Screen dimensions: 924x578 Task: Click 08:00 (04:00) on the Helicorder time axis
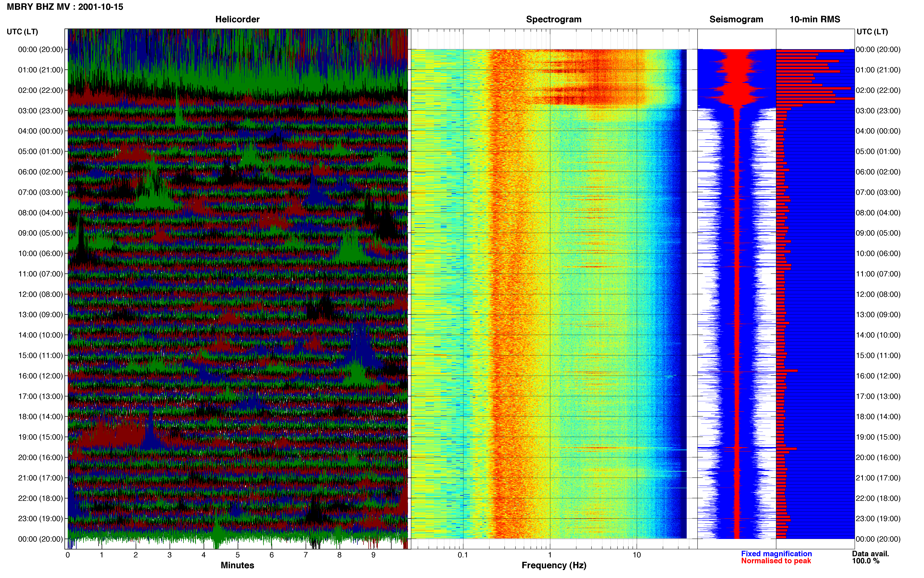click(41, 212)
